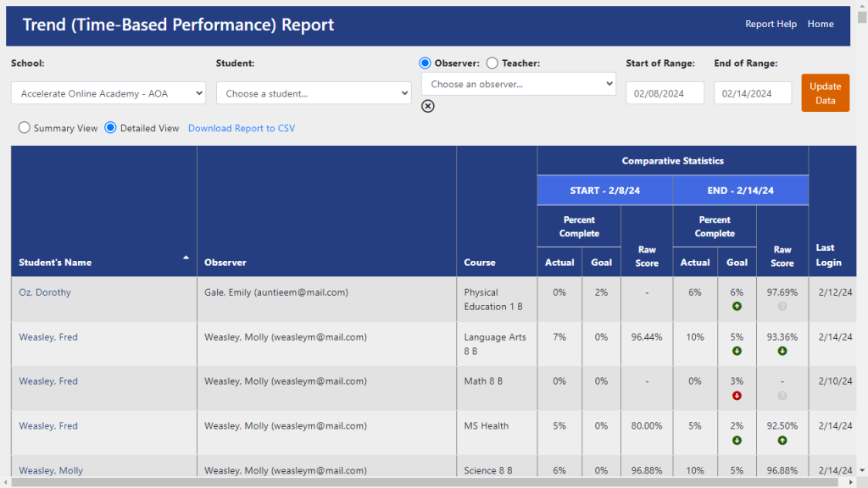Screen dimensions: 868x488
Task: Click green down arrow under the 93.36% raw score
Action: (782, 351)
